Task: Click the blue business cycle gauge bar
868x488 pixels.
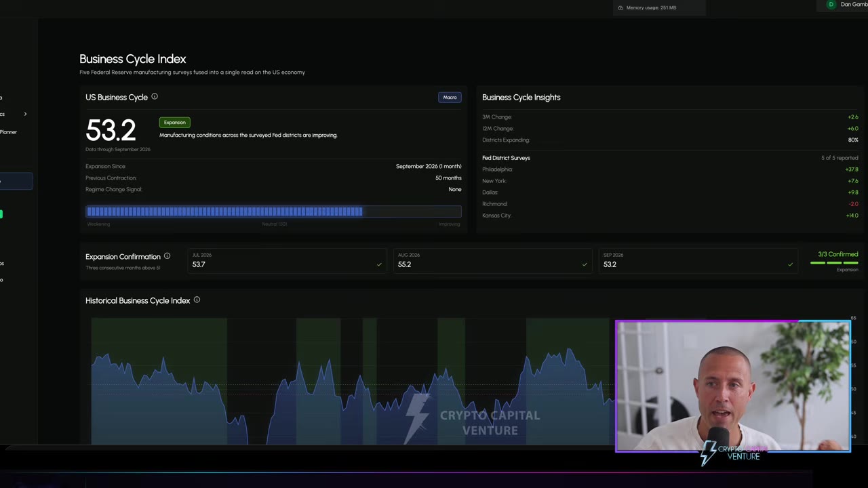Action: (273, 211)
